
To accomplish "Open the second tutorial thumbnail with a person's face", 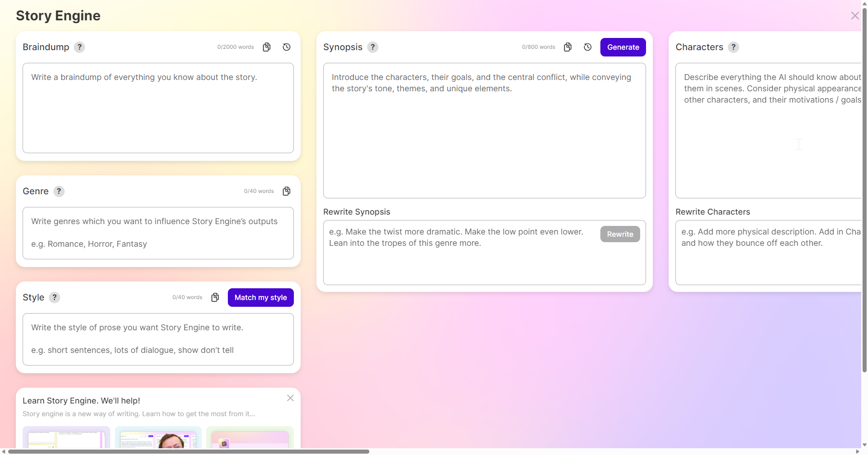I will point(158,437).
